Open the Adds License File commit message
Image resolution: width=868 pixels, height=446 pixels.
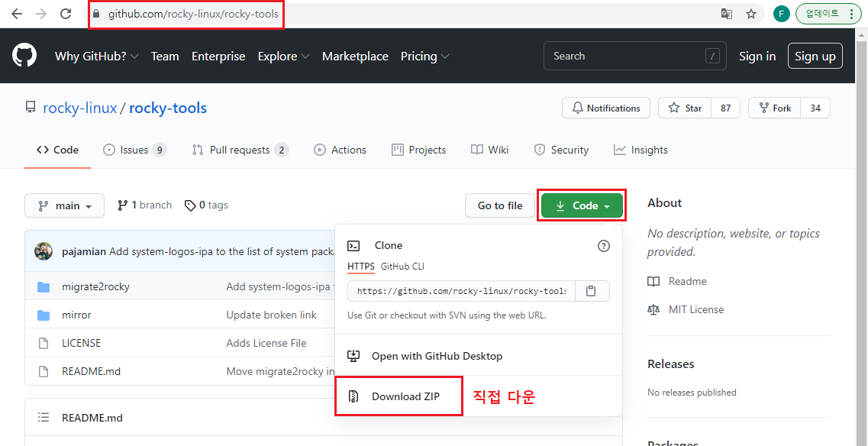[266, 343]
